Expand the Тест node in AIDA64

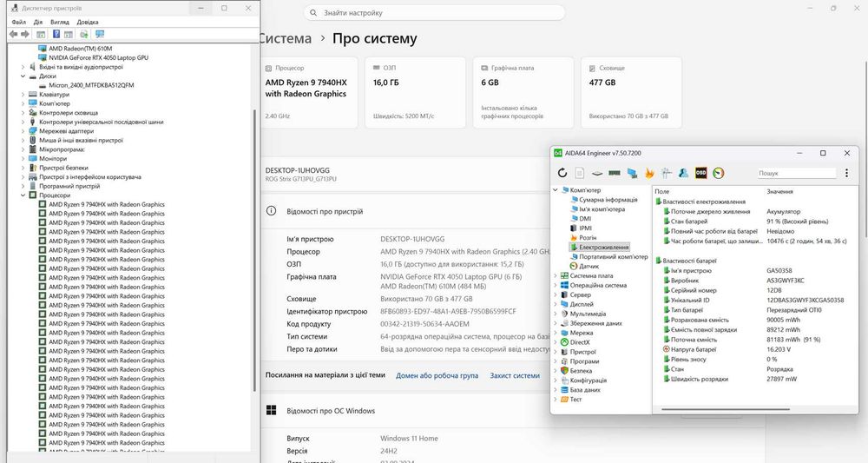tap(556, 400)
